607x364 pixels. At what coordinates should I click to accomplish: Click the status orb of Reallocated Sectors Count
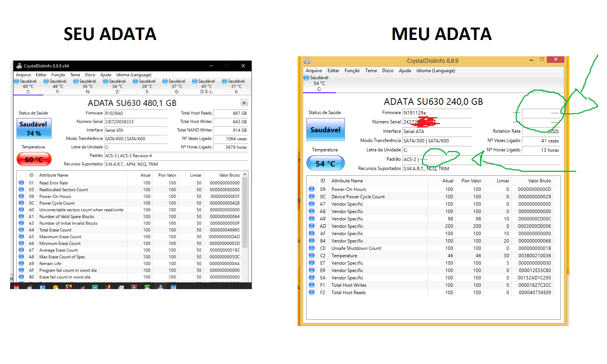(x=21, y=189)
